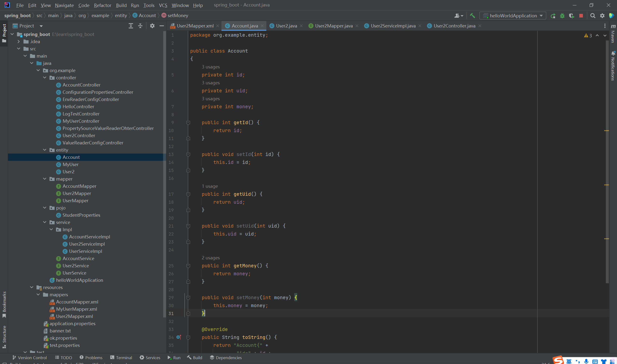Screen dimensions: 617x364
Task: Stop the running application with red square
Action: pyautogui.click(x=581, y=16)
